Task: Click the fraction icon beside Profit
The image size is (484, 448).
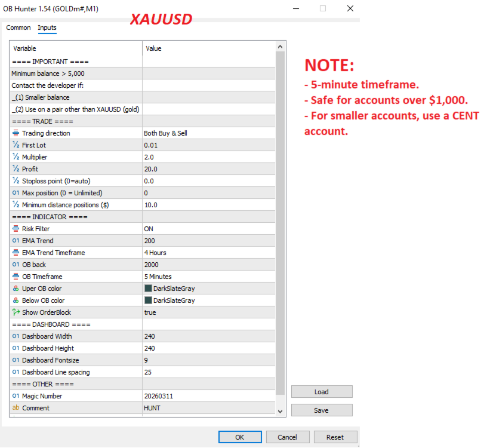Action: [x=16, y=169]
